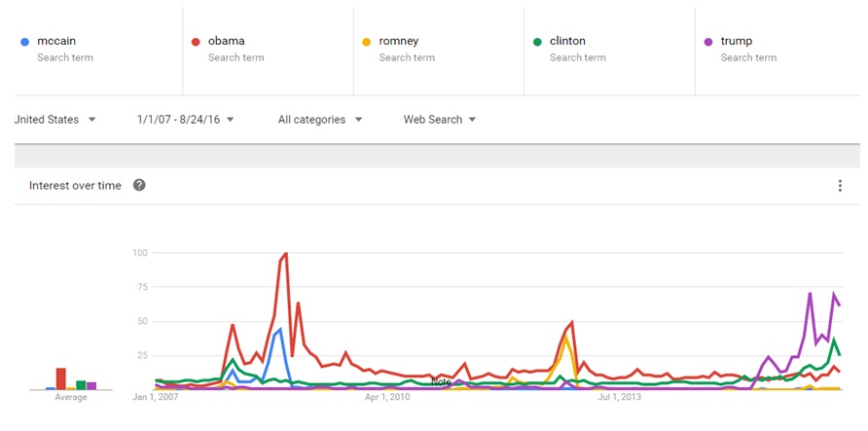Click the Interest over time heading
Viewport: 868px width, 431px height.
[x=75, y=186]
